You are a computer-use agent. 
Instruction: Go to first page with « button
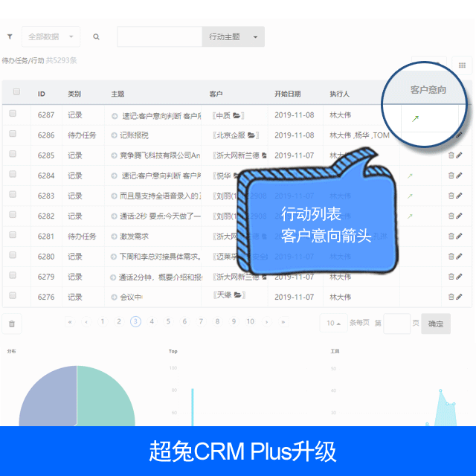coord(70,322)
